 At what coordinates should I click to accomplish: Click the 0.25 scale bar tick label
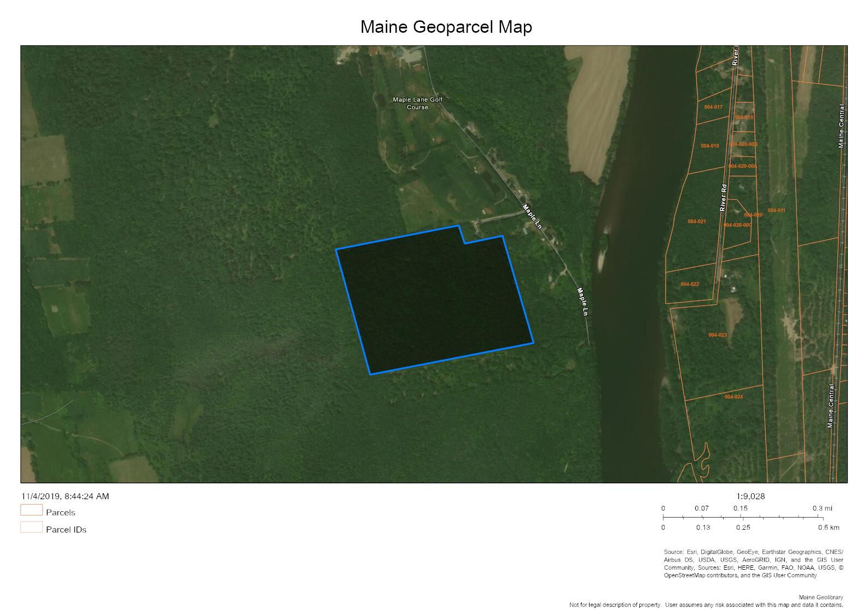tap(743, 528)
